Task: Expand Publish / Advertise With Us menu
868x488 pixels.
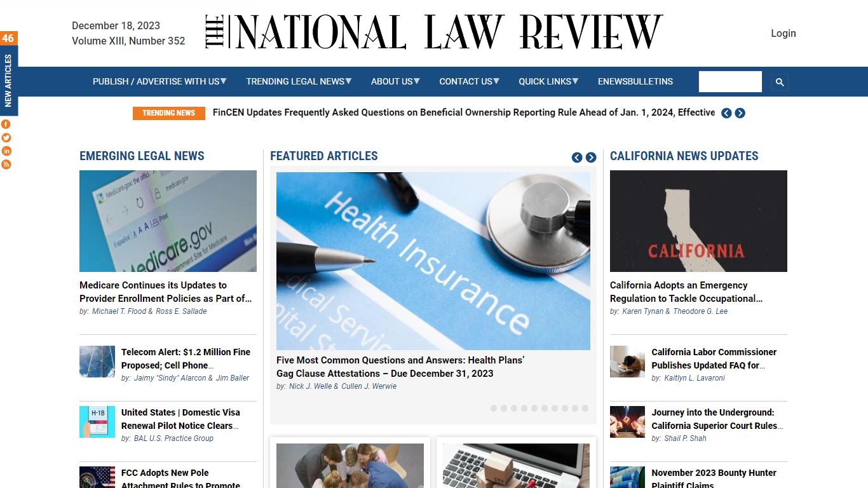Action: (159, 81)
